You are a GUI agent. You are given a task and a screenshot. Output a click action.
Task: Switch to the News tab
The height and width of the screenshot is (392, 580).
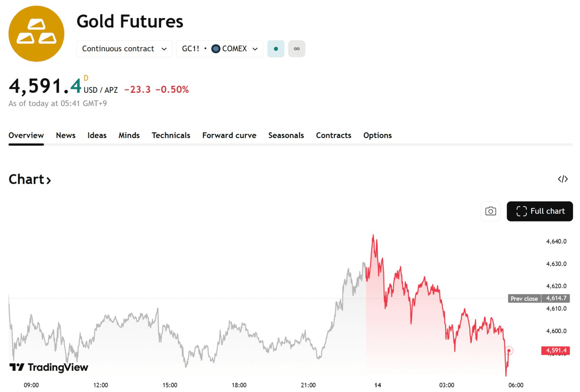(66, 135)
